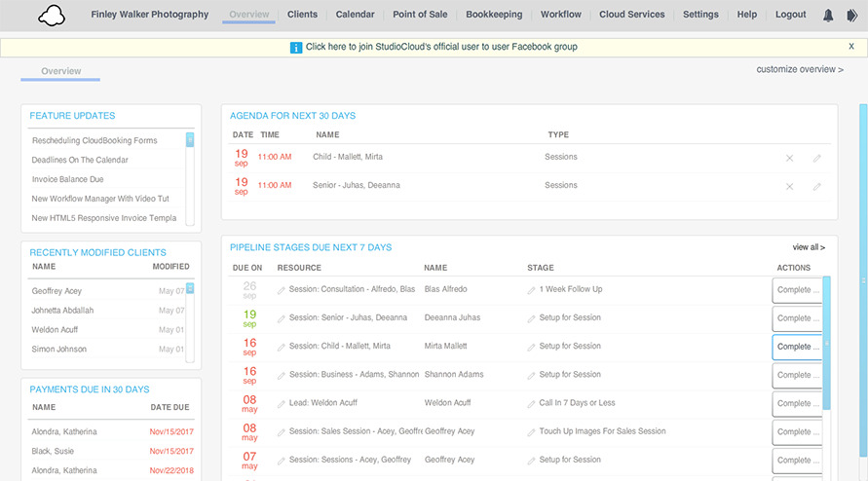Viewport: 868px width, 481px height.
Task: Open Cloud Services menu
Action: click(631, 15)
